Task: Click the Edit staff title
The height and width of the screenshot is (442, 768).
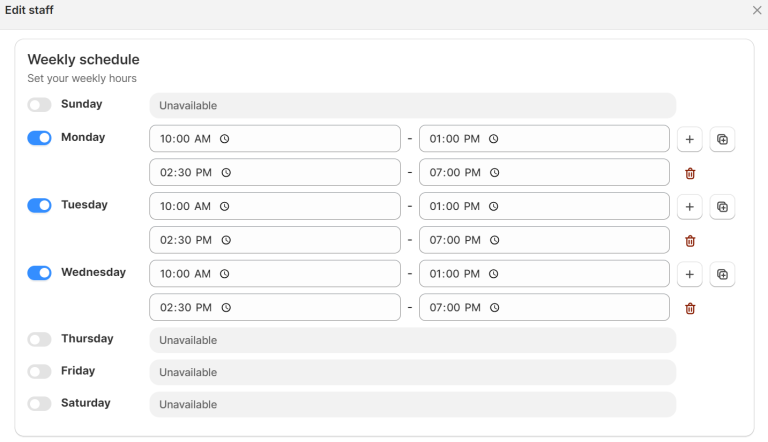Action: (x=29, y=10)
